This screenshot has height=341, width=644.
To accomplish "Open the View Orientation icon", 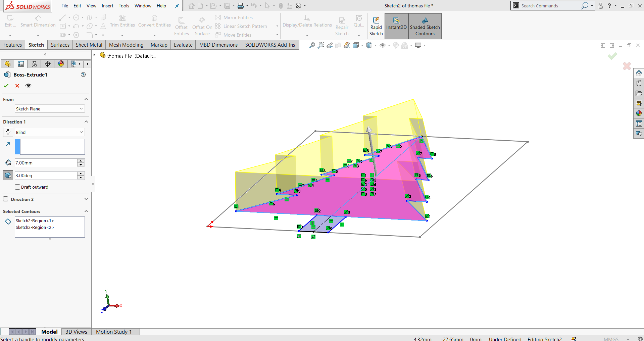I will pyautogui.click(x=356, y=45).
